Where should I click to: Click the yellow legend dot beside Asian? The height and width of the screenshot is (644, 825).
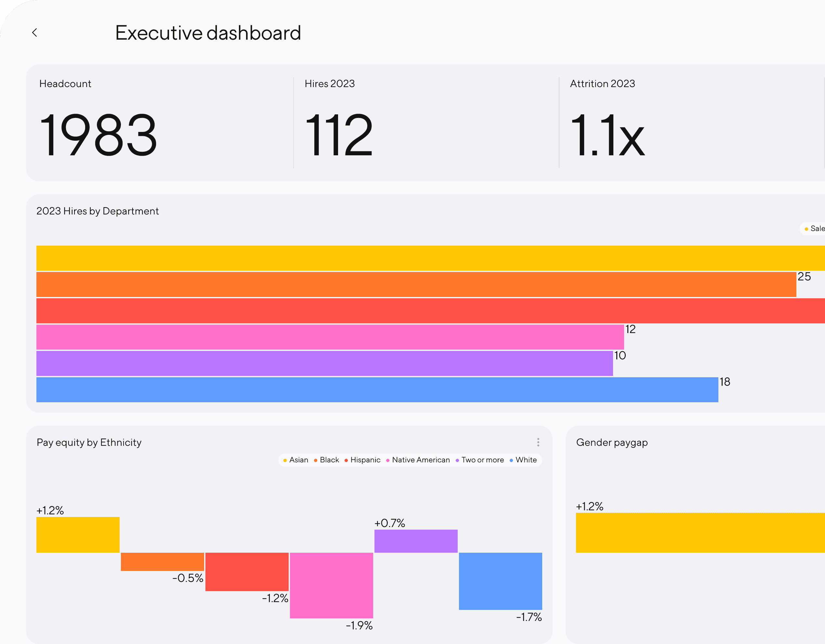tap(284, 460)
